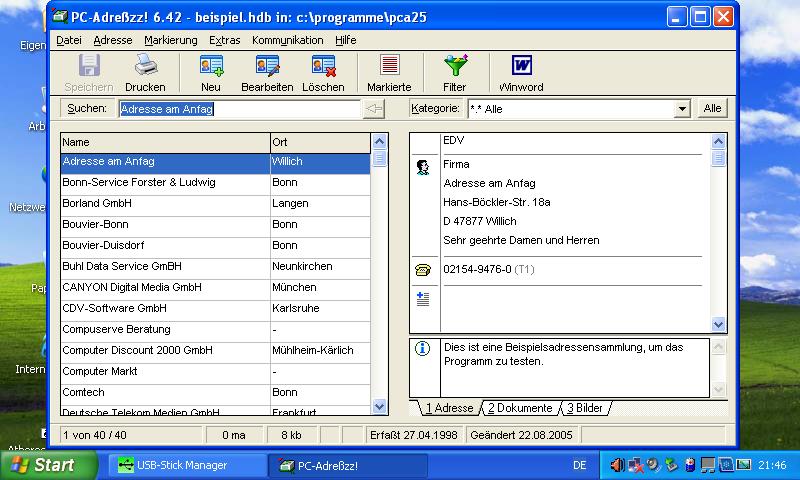Switch to the 3 Bilder tab
The width and height of the screenshot is (800, 480).
tap(587, 408)
